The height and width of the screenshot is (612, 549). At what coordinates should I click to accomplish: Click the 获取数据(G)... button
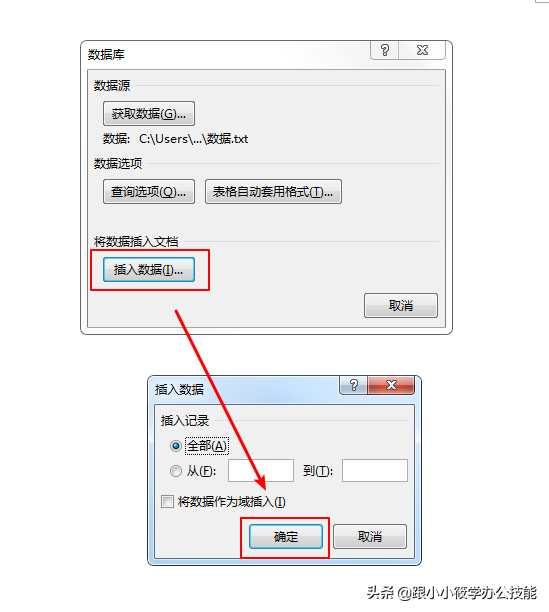click(x=149, y=114)
